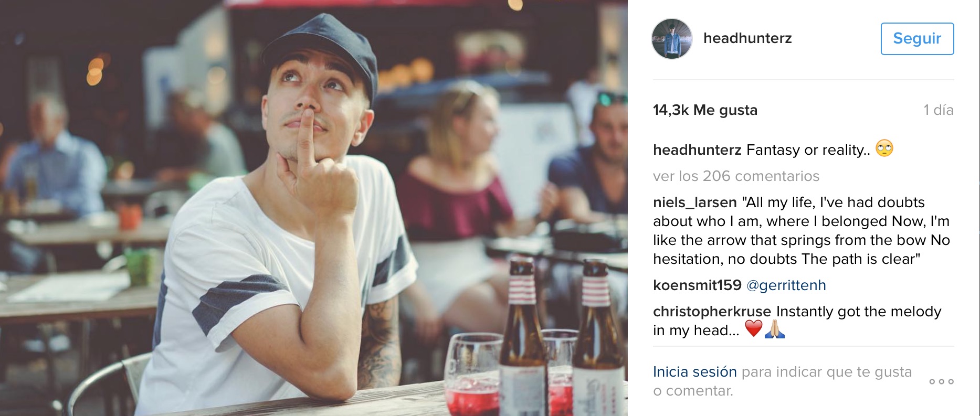The width and height of the screenshot is (980, 416).
Task: Click the eye-roll emoji in the caption
Action: tap(884, 148)
